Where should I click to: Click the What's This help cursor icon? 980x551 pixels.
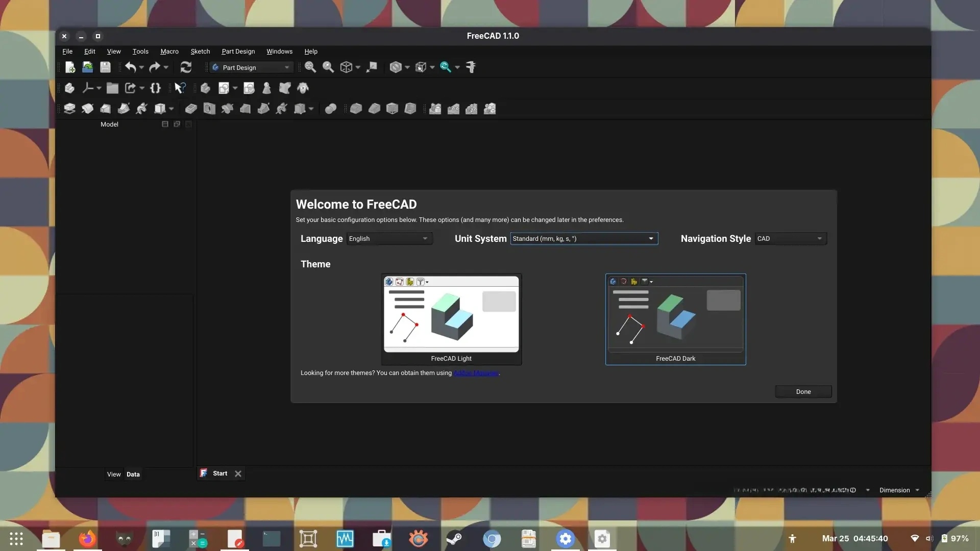180,88
